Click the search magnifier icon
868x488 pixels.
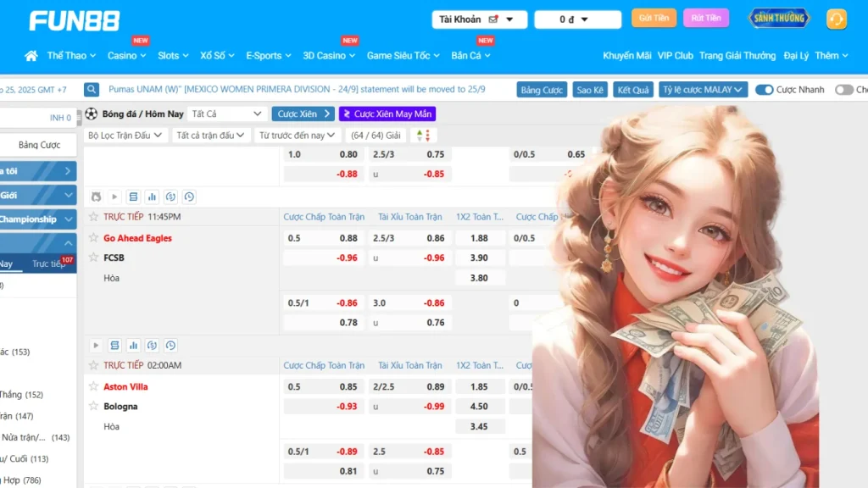tap(91, 89)
